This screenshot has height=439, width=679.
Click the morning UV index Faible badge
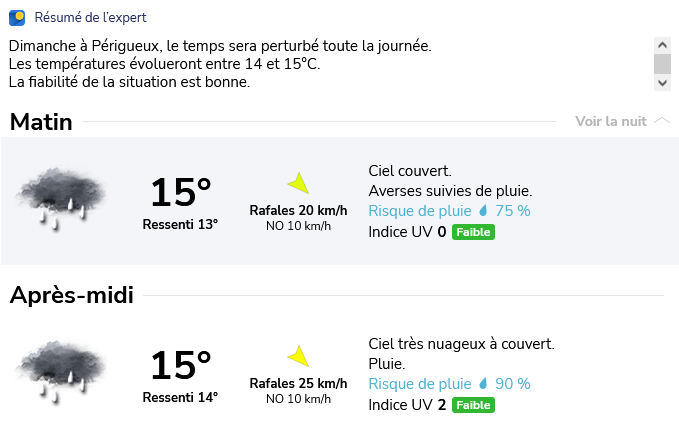click(x=473, y=232)
